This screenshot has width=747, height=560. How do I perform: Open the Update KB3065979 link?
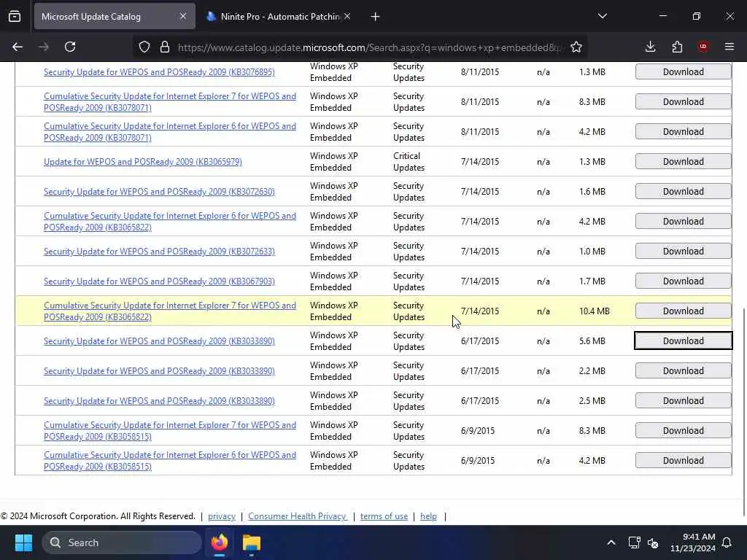(143, 162)
